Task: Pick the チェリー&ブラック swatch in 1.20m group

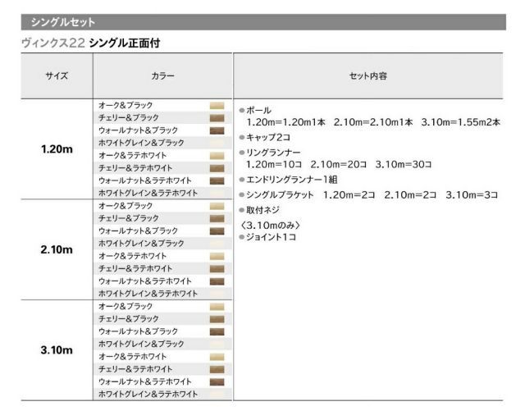Action: coord(217,118)
